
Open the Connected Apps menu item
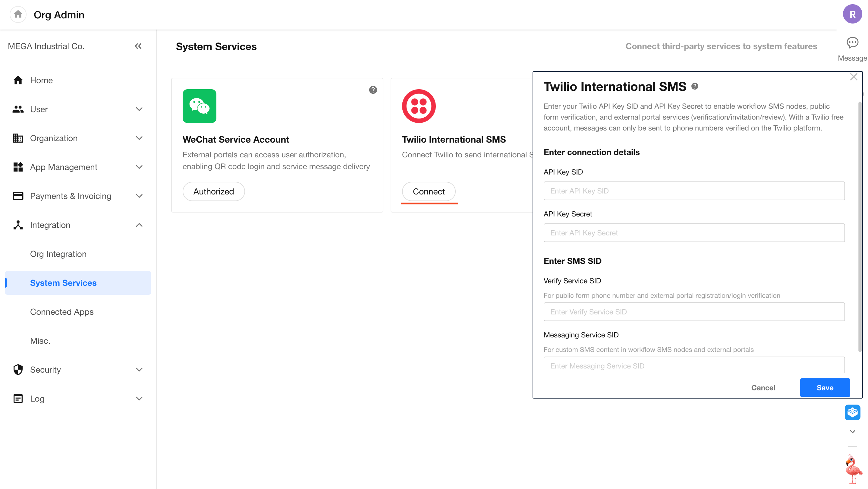coord(62,312)
